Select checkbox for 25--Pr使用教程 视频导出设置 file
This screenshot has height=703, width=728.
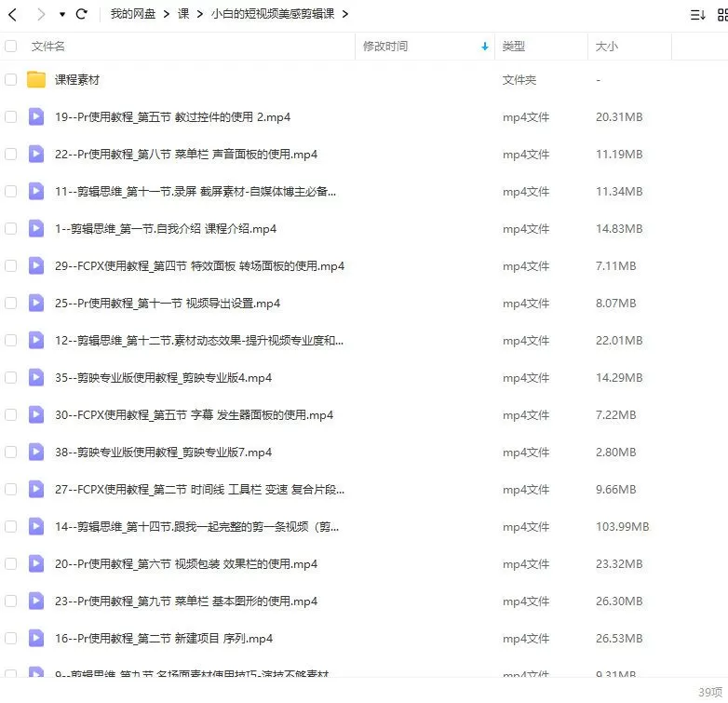pyautogui.click(x=11, y=304)
